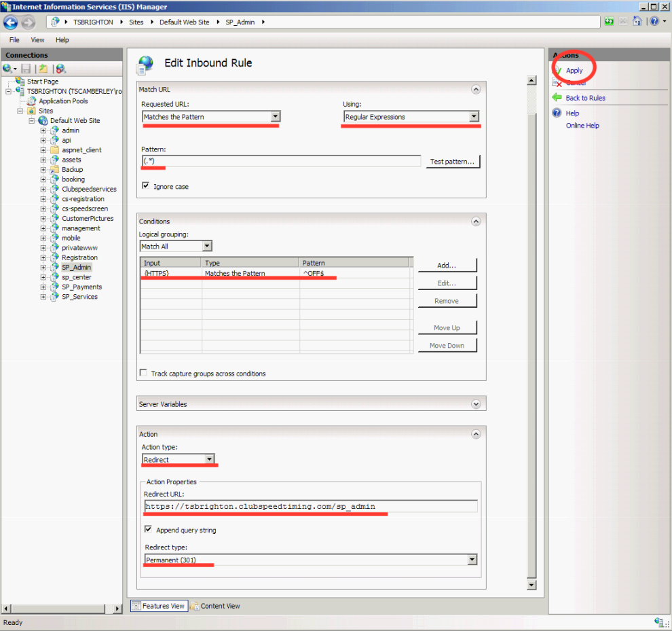Click the Default Web Site globe icon
672x631 pixels.
[x=43, y=121]
